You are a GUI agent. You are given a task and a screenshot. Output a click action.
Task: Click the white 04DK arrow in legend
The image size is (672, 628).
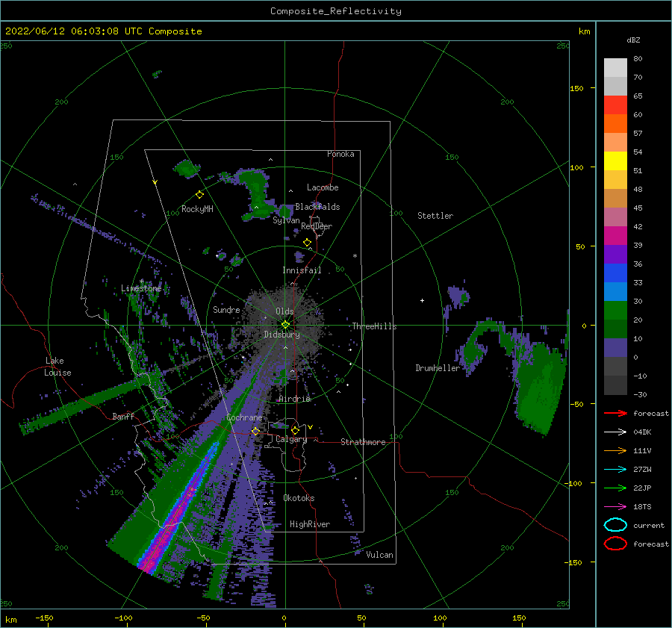pyautogui.click(x=615, y=432)
